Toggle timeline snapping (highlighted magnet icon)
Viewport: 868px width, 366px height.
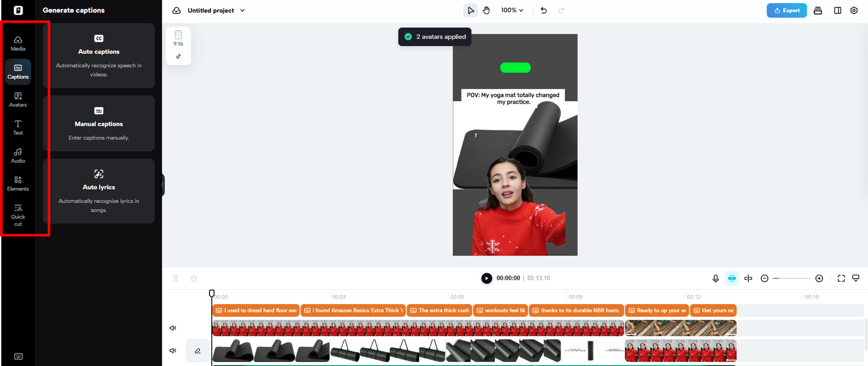pos(732,278)
